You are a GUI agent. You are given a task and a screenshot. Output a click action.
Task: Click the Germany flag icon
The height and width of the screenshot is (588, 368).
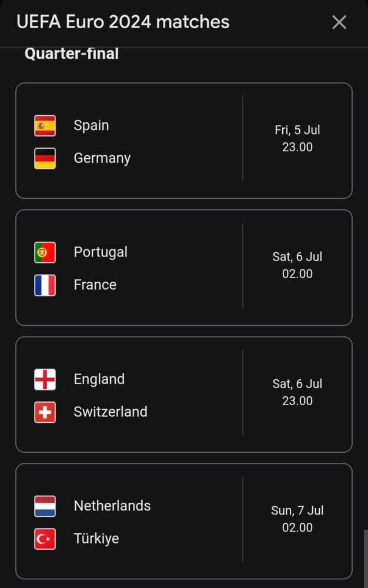(45, 158)
